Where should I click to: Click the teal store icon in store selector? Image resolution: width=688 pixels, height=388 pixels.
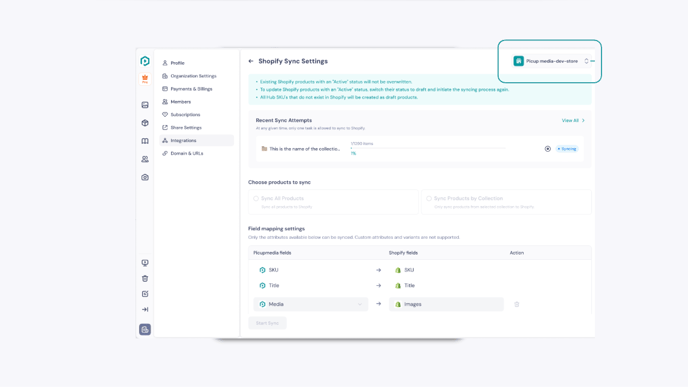coord(519,61)
